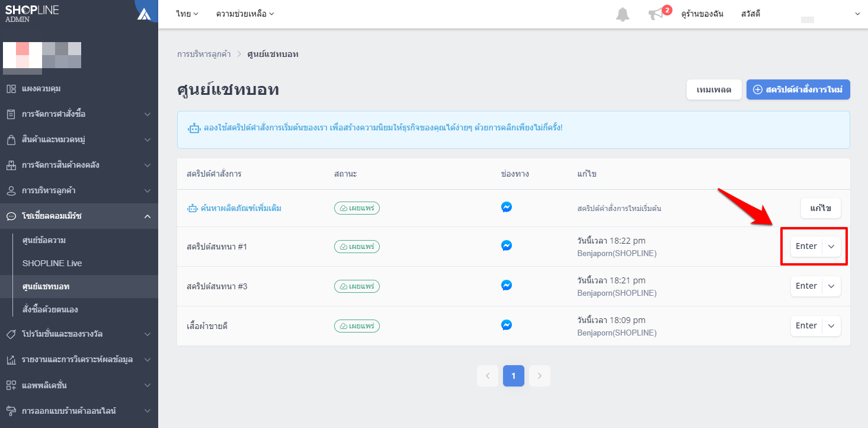
Task: Open dropdown arrow next to Enter for สคริปต์สนทนา #1
Action: pos(831,247)
